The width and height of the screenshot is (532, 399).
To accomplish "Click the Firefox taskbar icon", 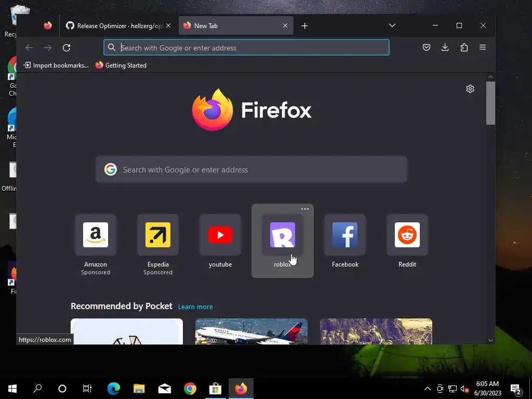I will click(241, 389).
